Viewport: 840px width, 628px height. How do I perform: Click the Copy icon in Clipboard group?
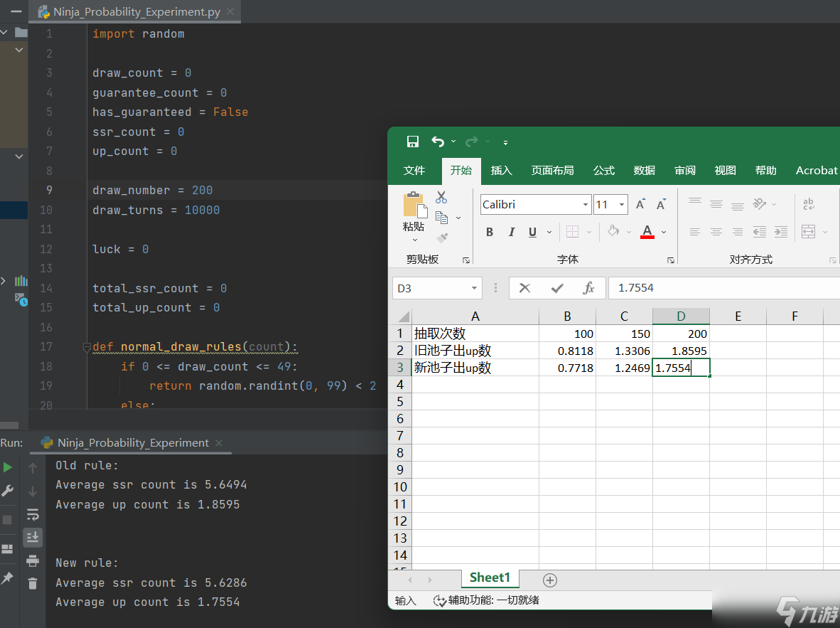point(441,217)
